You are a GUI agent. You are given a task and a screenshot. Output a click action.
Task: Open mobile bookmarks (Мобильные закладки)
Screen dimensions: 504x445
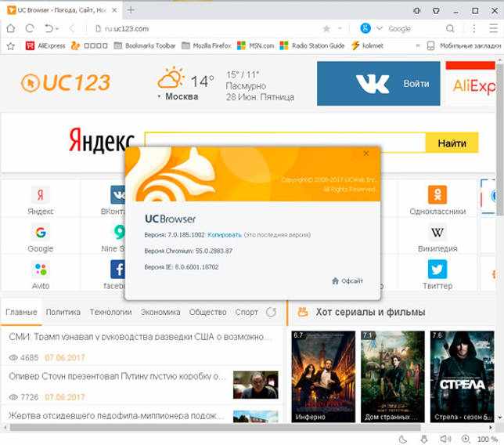point(464,45)
